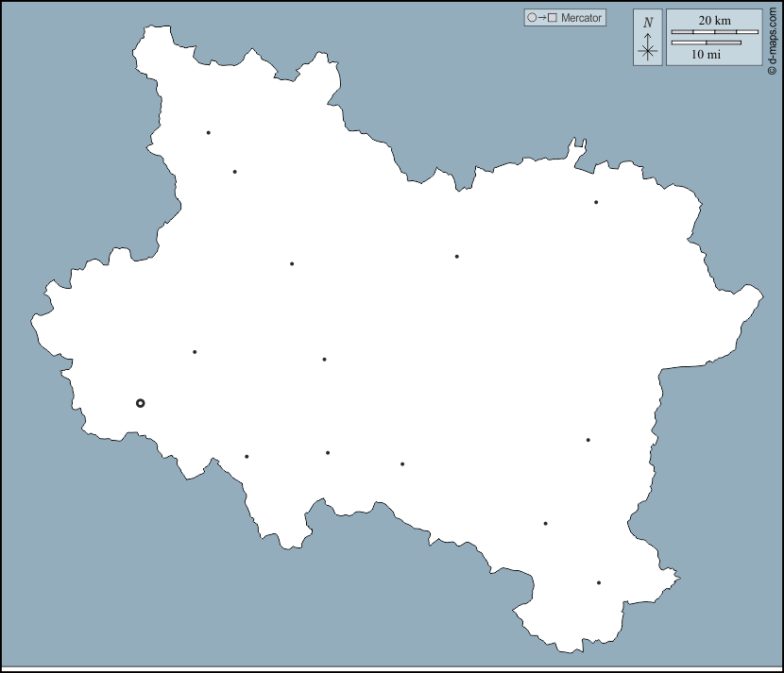784x673 pixels.
Task: Click the ring-shaped capital city marker
Action: click(x=141, y=403)
